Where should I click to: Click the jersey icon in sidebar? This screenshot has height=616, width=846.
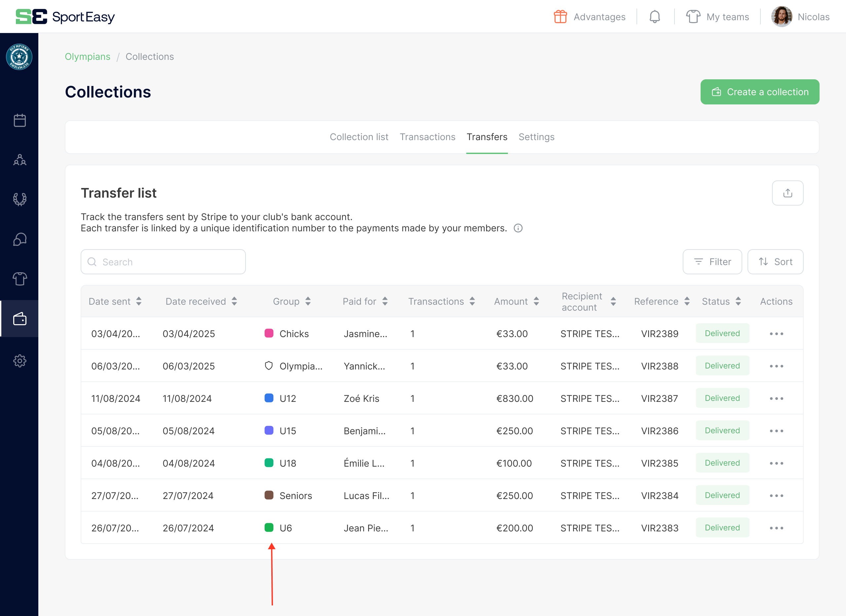[x=19, y=279]
